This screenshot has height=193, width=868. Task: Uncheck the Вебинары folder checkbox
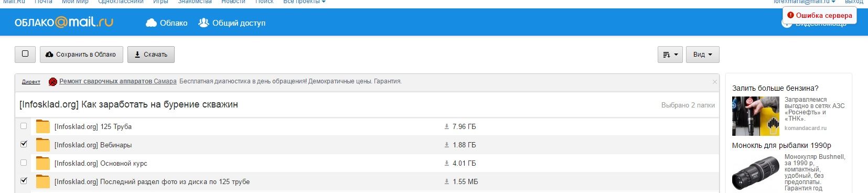pyautogui.click(x=24, y=144)
